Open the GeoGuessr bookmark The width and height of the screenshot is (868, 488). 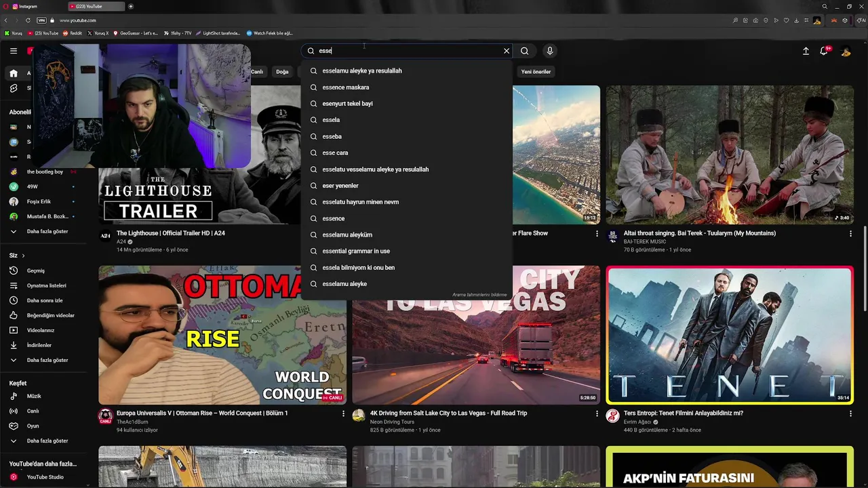pyautogui.click(x=135, y=33)
